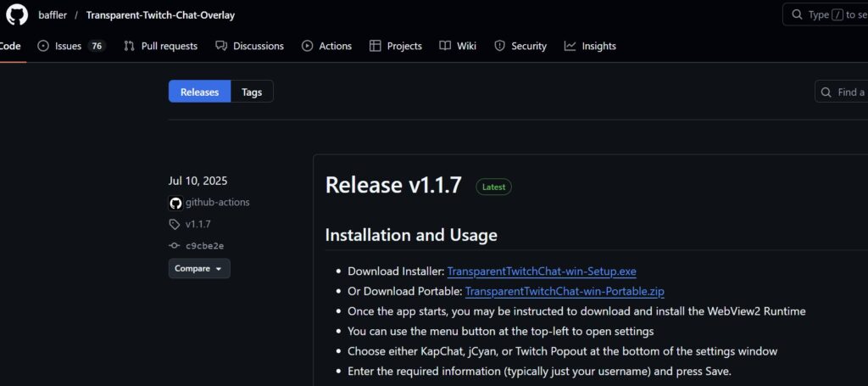Image resolution: width=868 pixels, height=386 pixels.
Task: Click the Actions play-circle icon
Action: (307, 46)
